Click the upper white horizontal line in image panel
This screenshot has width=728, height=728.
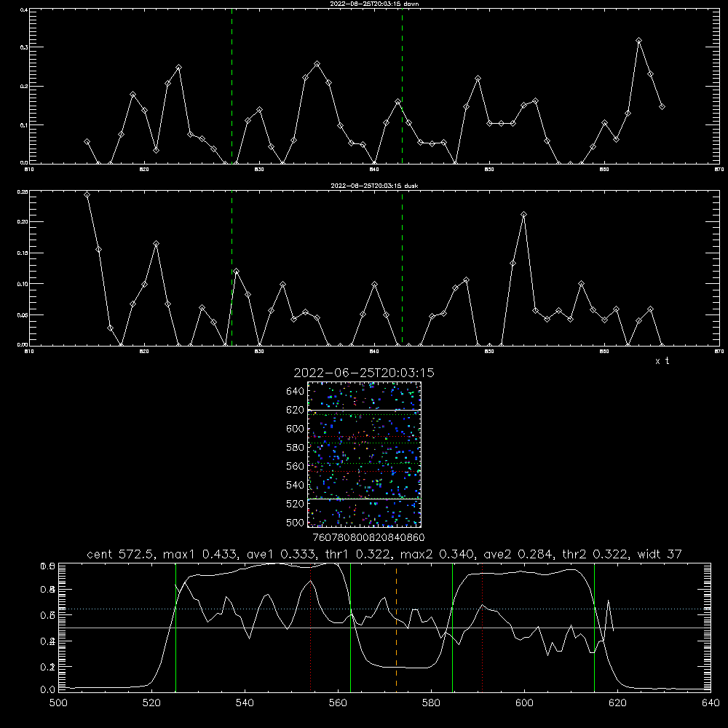pos(364,410)
